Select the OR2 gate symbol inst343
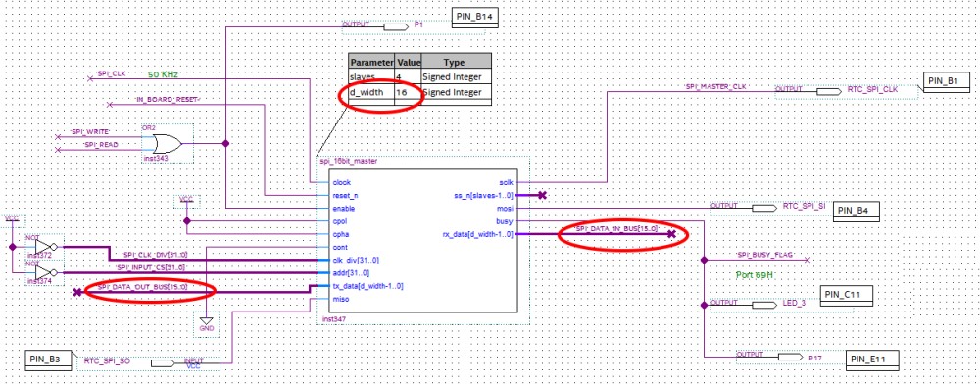 pos(168,144)
